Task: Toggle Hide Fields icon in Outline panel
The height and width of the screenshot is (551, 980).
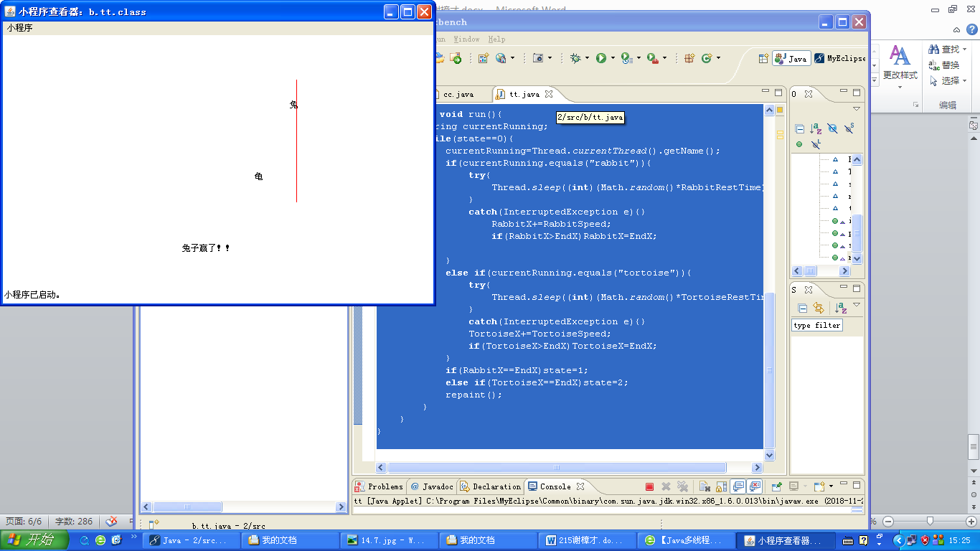Action: tap(832, 129)
